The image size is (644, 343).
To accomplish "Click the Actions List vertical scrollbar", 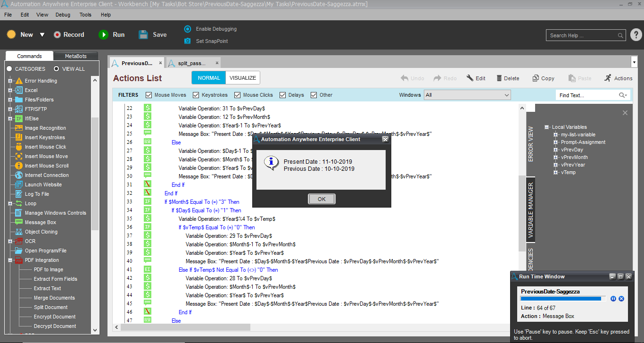I will 522,214.
